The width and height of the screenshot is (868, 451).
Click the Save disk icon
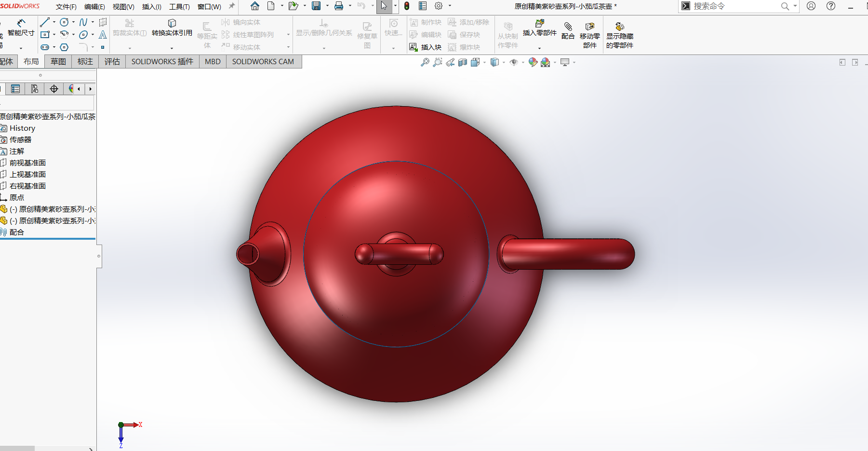click(316, 6)
